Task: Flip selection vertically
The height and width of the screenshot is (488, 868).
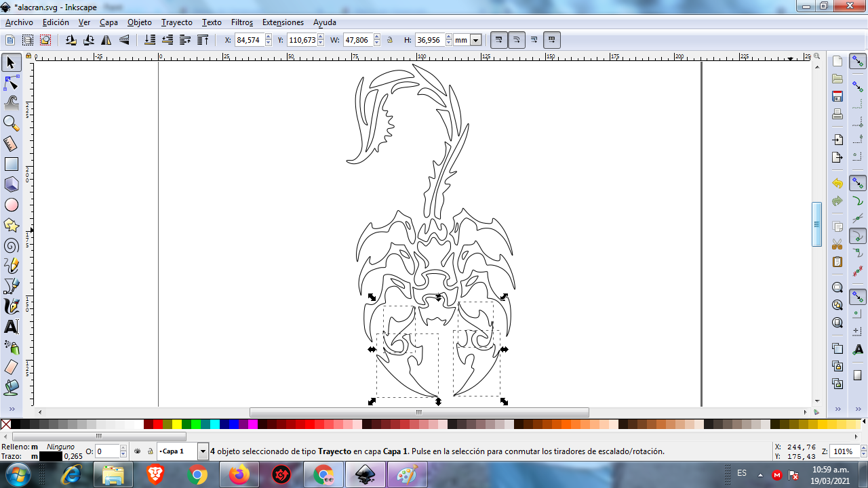Action: pyautogui.click(x=124, y=40)
